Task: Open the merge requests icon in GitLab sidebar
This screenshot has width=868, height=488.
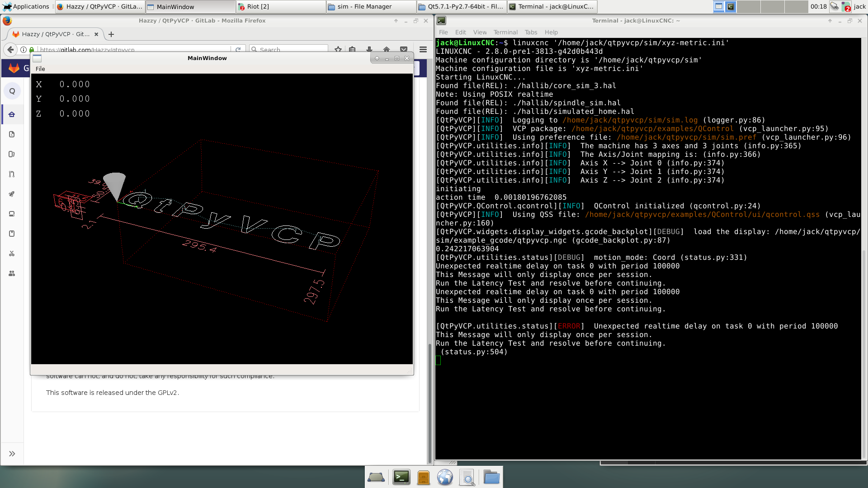Action: [x=12, y=174]
